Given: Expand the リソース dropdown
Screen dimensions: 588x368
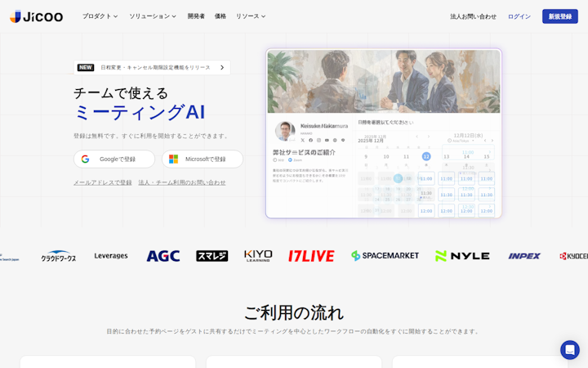Looking at the screenshot, I should point(251,16).
